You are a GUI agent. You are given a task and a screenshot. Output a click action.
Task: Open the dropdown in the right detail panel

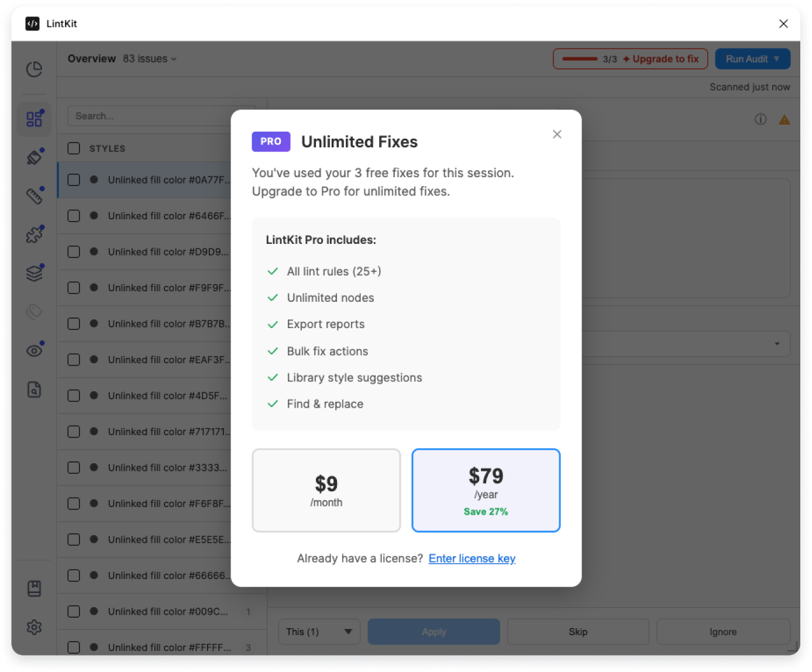tap(686, 344)
